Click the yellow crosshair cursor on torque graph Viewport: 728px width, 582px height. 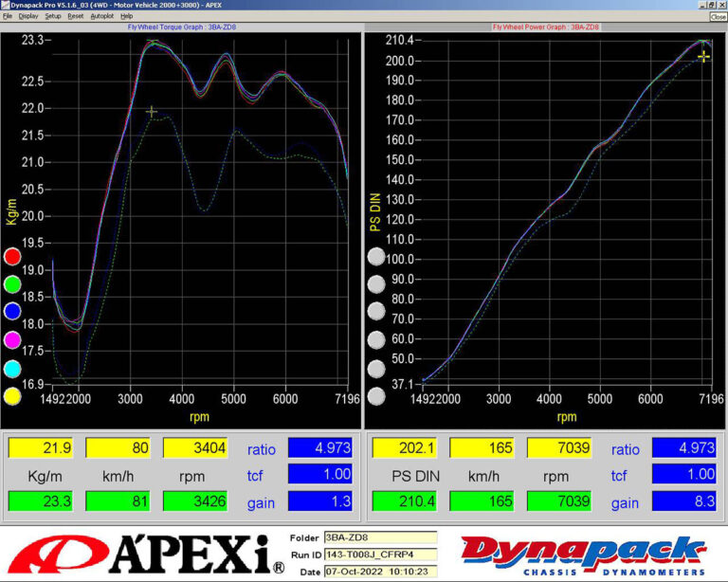152,112
